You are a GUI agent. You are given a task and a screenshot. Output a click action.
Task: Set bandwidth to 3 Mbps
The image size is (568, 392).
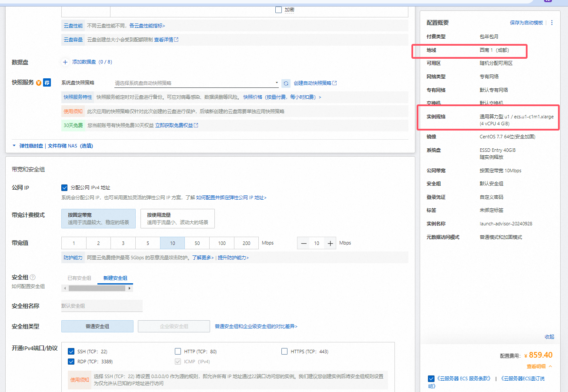tap(123, 243)
